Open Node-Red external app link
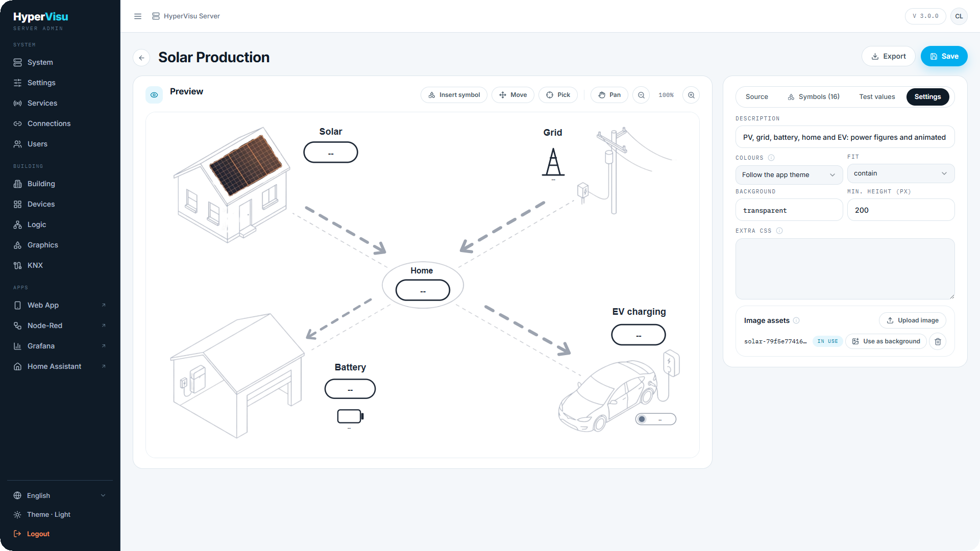 point(60,325)
